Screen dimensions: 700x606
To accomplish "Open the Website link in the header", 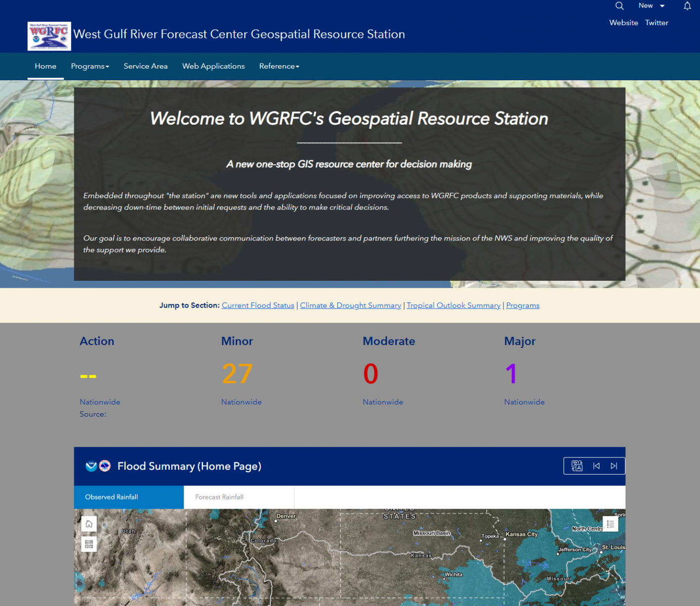I will pyautogui.click(x=624, y=23).
